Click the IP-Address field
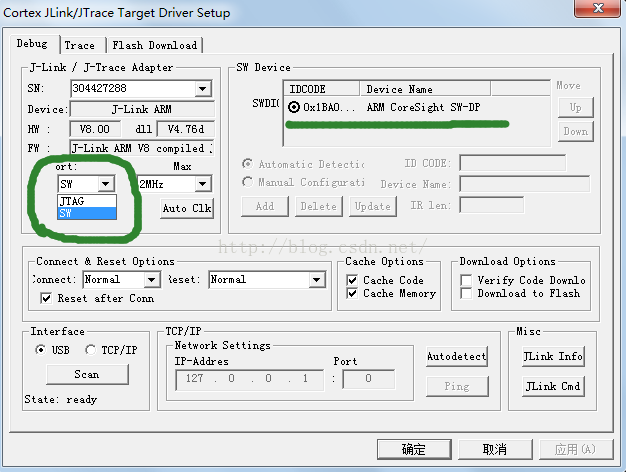This screenshot has height=472, width=626. tap(250, 379)
